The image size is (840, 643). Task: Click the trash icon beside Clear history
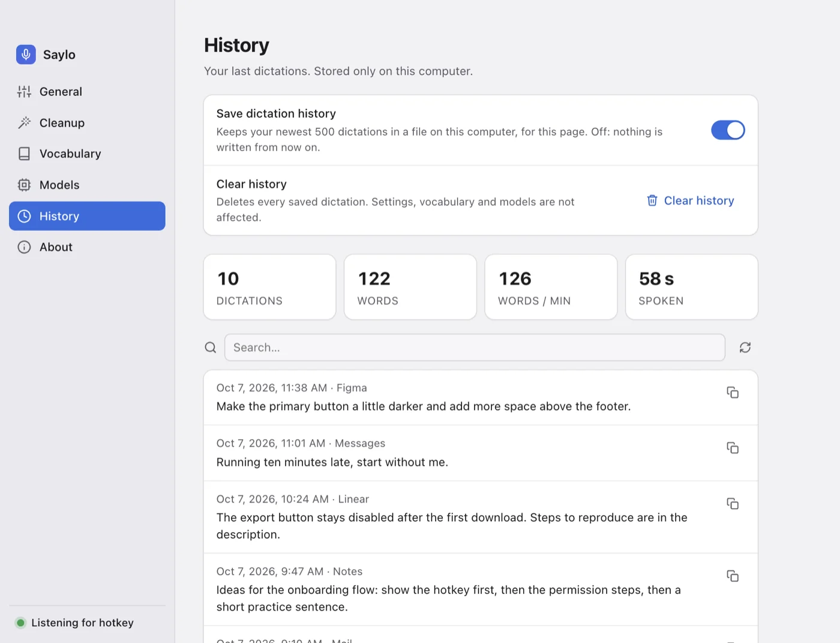[652, 200]
